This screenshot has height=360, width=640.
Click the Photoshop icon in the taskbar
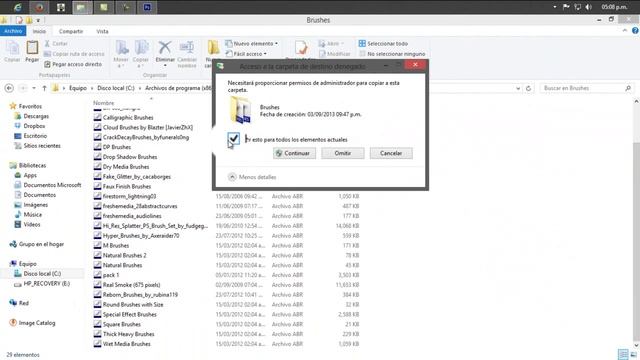coord(147,7)
